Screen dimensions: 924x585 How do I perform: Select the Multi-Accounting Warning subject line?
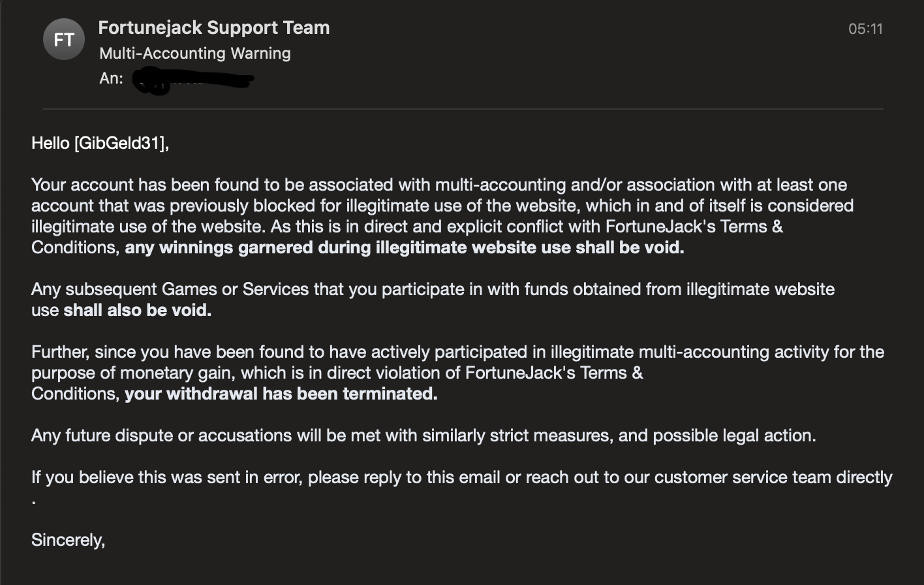coord(194,54)
